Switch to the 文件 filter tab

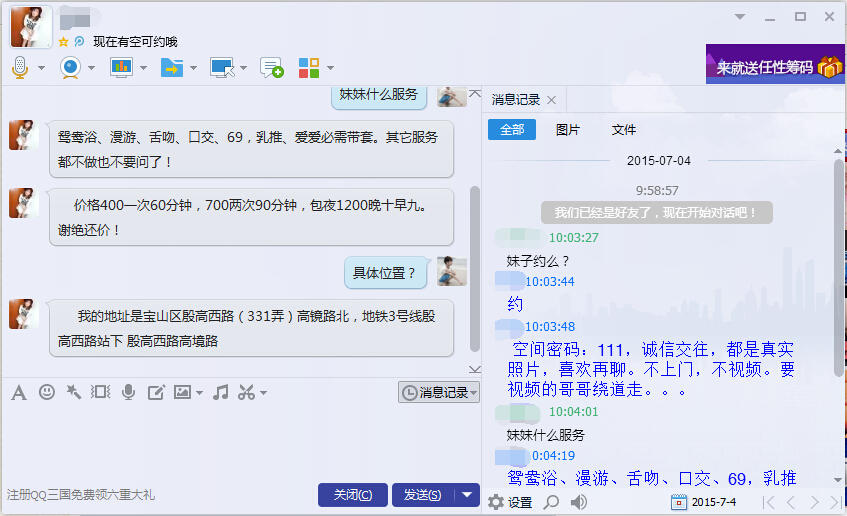tap(623, 130)
